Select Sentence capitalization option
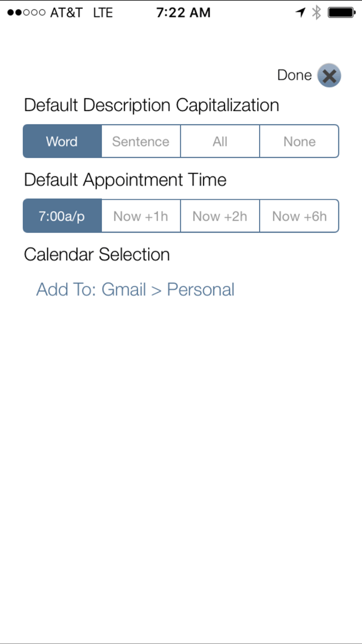 coord(141,141)
